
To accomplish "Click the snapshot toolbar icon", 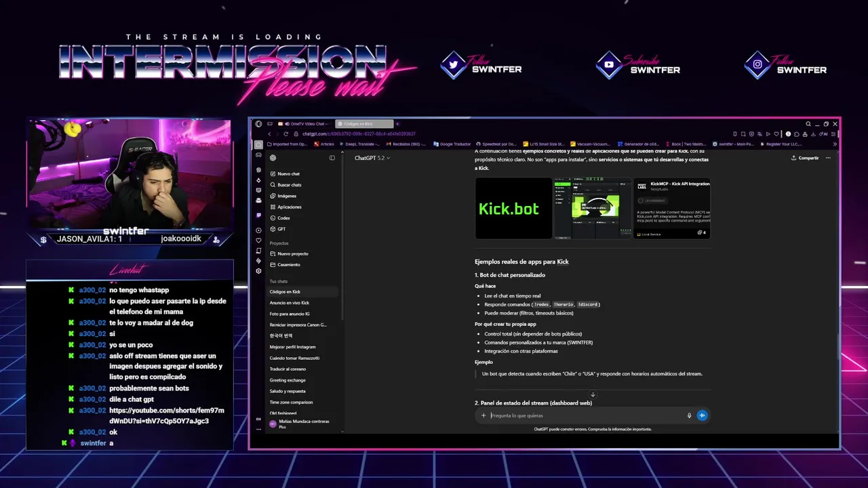I will tap(743, 134).
